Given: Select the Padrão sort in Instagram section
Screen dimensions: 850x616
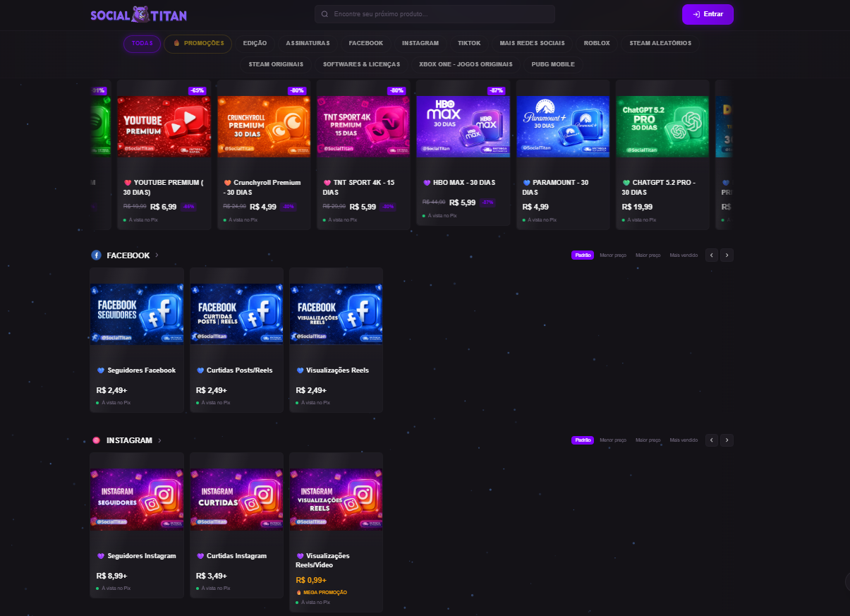Looking at the screenshot, I should 583,440.
